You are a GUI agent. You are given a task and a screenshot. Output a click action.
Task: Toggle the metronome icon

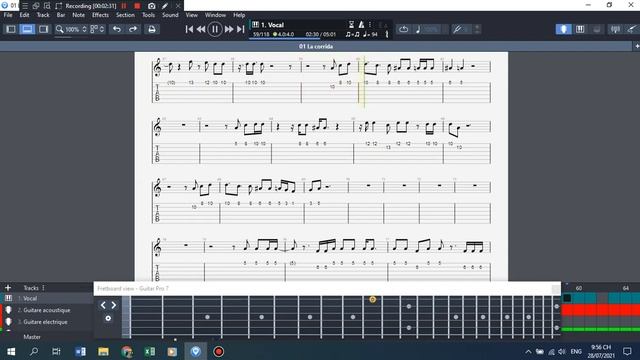361,24
